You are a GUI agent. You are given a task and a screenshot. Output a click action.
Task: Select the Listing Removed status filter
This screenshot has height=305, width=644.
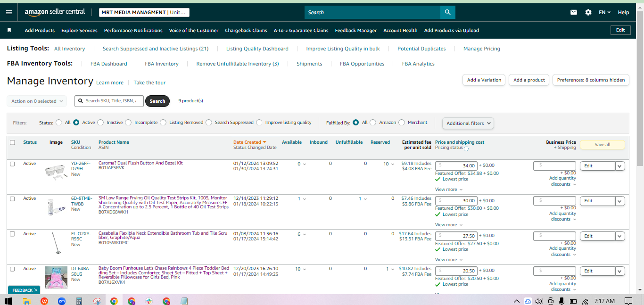click(x=163, y=123)
